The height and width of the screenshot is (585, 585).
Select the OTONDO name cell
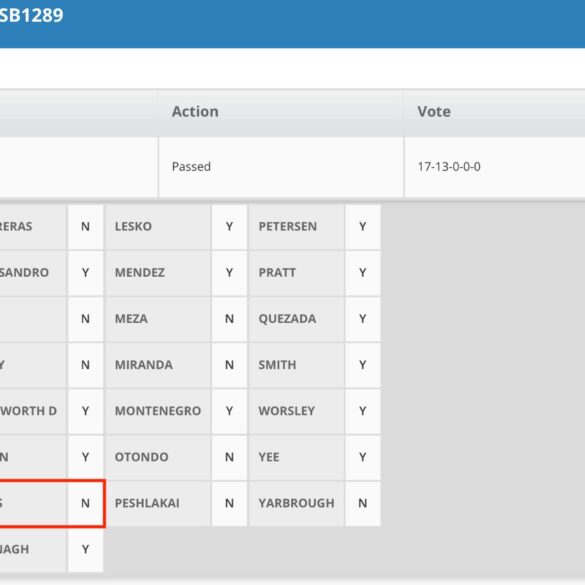click(x=158, y=458)
